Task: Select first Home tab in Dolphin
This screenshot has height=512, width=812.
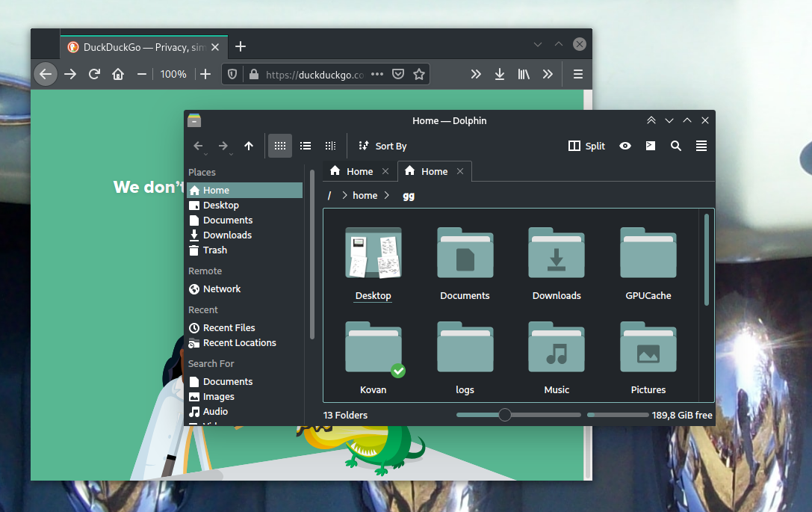Action: pyautogui.click(x=359, y=171)
